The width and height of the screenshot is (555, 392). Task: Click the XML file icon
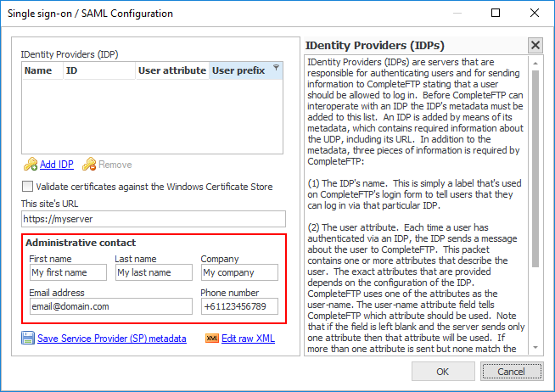click(x=212, y=339)
